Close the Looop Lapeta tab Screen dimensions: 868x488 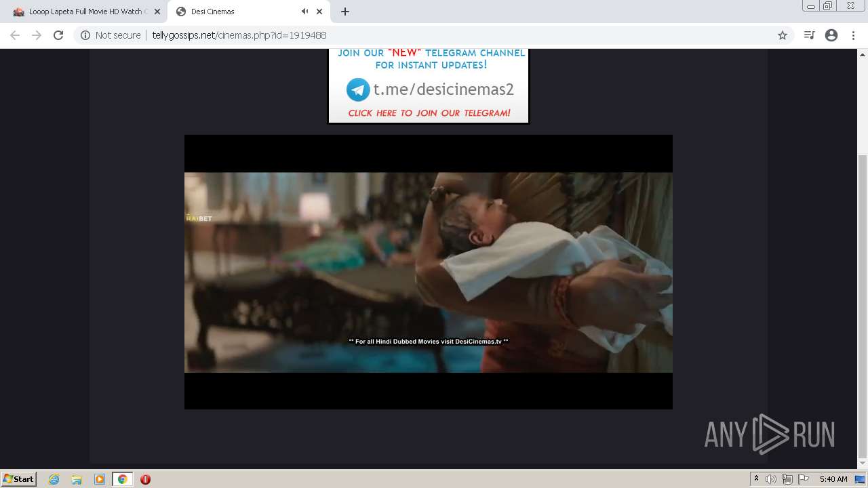click(157, 12)
